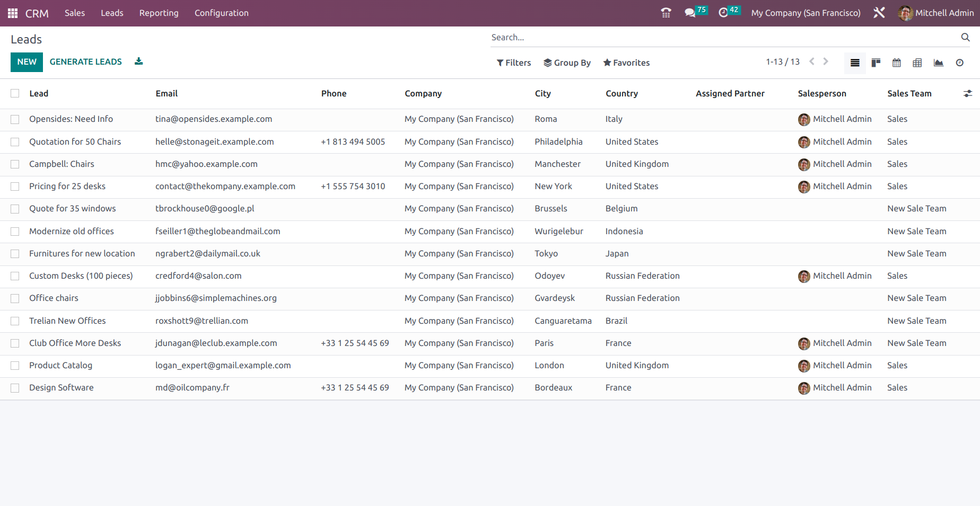The width and height of the screenshot is (980, 506).
Task: Open the Graph view
Action: click(938, 63)
